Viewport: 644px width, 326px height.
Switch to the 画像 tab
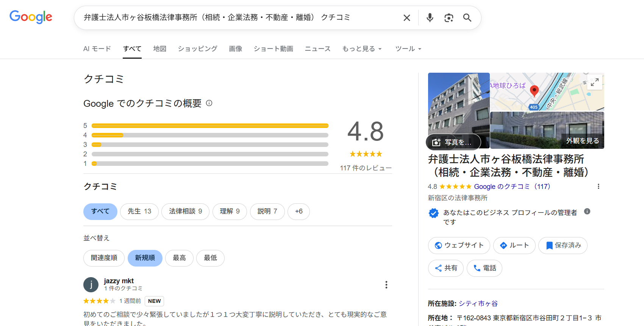click(x=235, y=49)
